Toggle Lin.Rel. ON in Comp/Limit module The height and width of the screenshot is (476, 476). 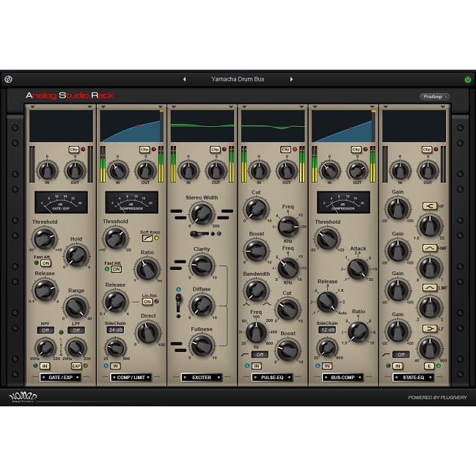pyautogui.click(x=147, y=301)
